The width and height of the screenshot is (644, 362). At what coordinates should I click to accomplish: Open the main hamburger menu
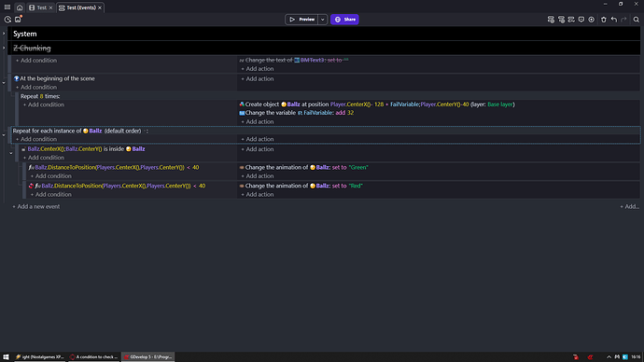[x=7, y=7]
